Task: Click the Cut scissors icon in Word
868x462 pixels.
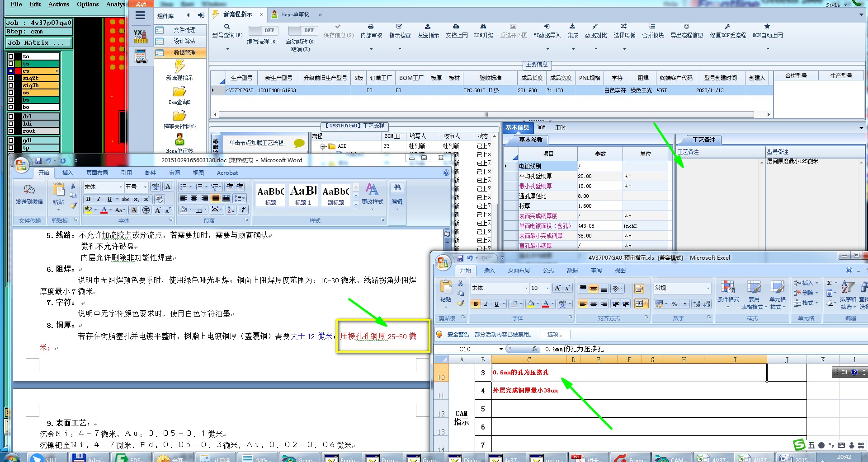Action: click(73, 186)
